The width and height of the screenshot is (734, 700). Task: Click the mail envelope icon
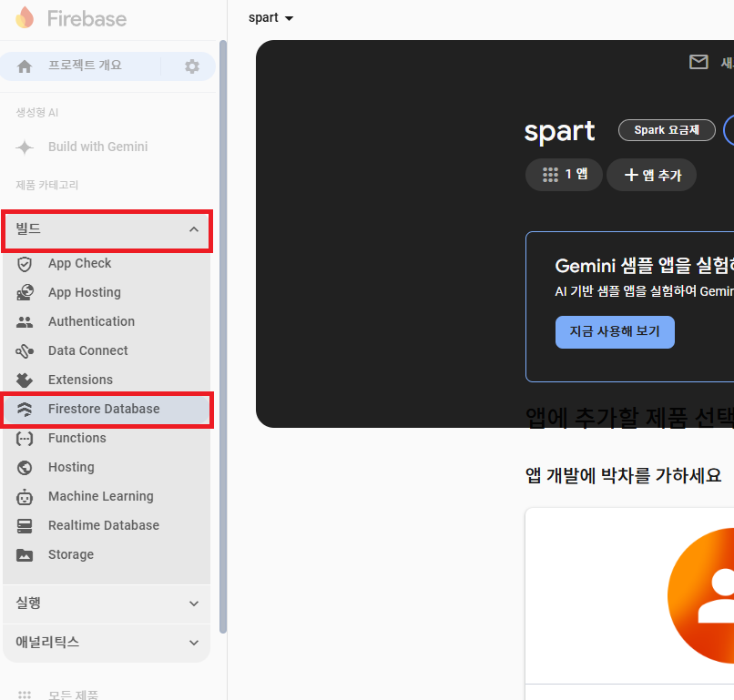tap(698, 62)
